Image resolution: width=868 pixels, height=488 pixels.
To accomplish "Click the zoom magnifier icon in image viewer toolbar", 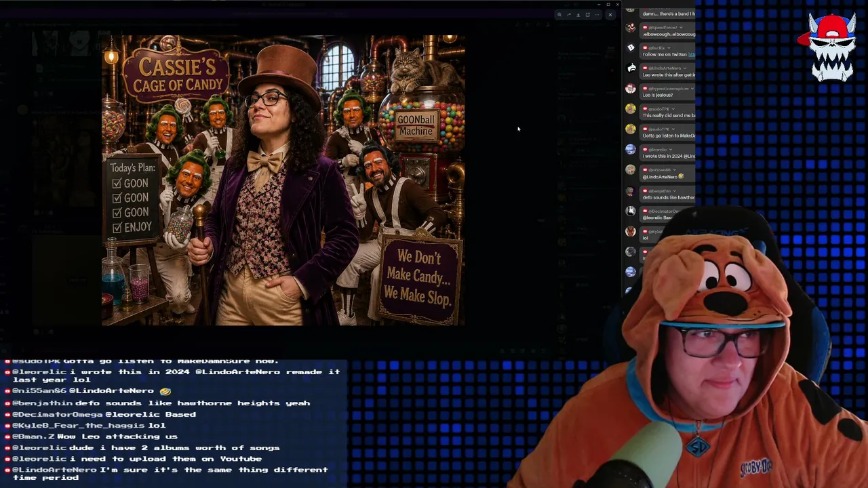I will [x=559, y=14].
